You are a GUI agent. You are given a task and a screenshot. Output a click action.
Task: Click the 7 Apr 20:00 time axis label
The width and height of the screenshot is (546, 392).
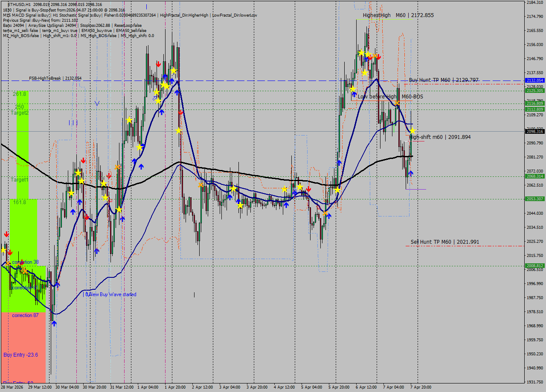(x=420, y=387)
